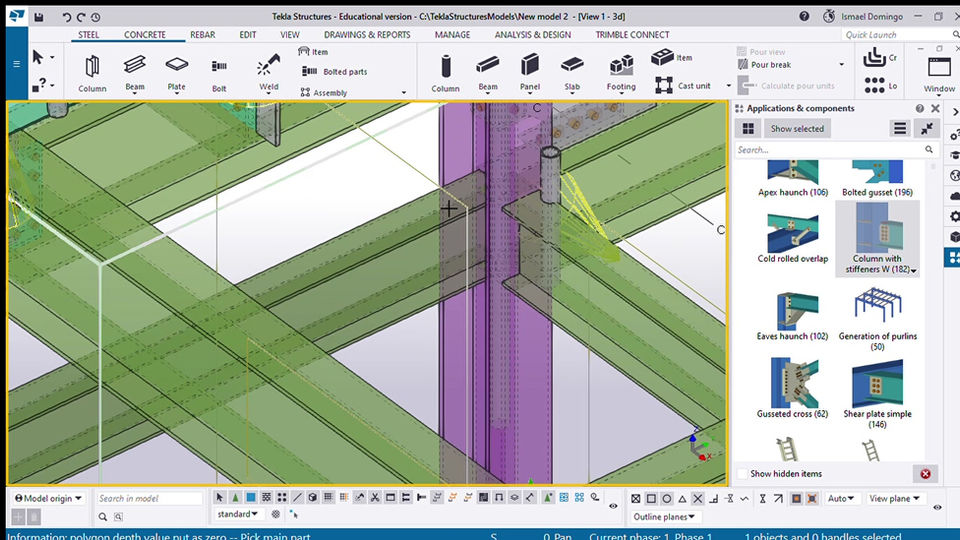Click the concrete Beam tool
Screen dimensions: 960x540
click(x=488, y=73)
